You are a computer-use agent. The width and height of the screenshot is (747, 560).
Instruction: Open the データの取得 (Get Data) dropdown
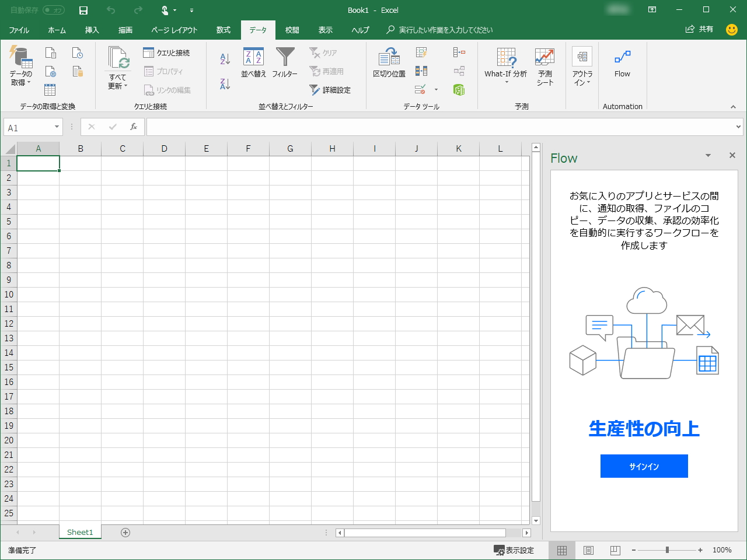(21, 67)
